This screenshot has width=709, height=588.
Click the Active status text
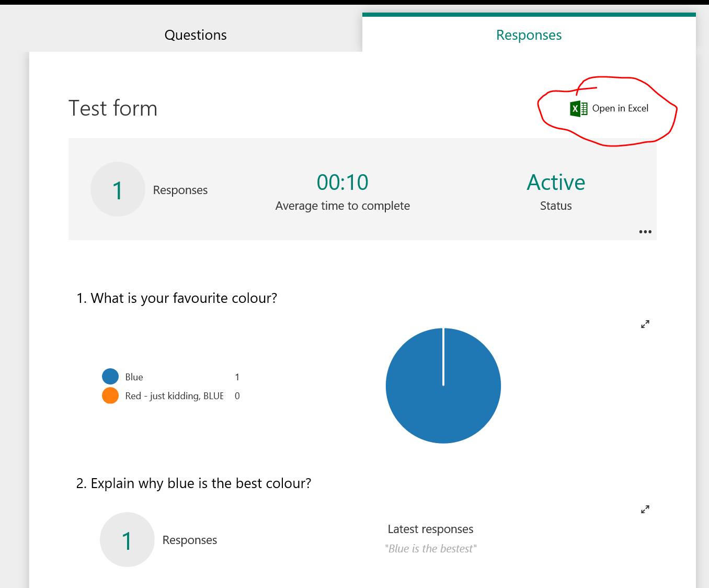tap(556, 183)
